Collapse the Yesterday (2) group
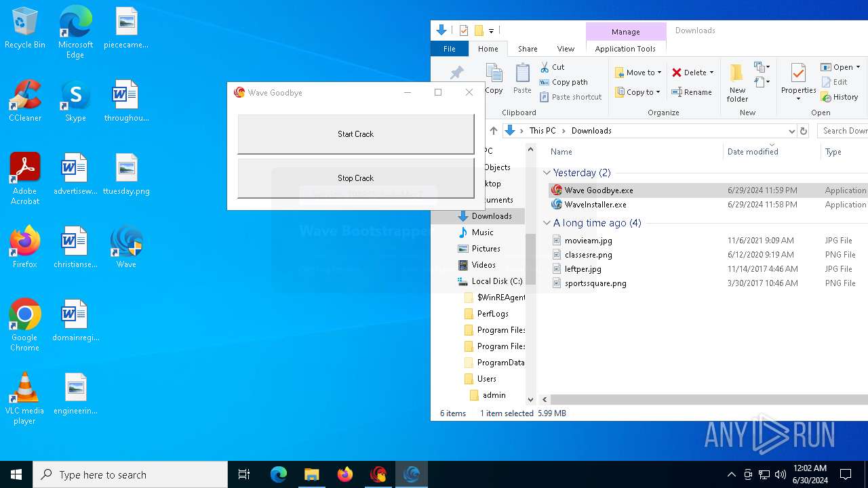 pyautogui.click(x=547, y=173)
